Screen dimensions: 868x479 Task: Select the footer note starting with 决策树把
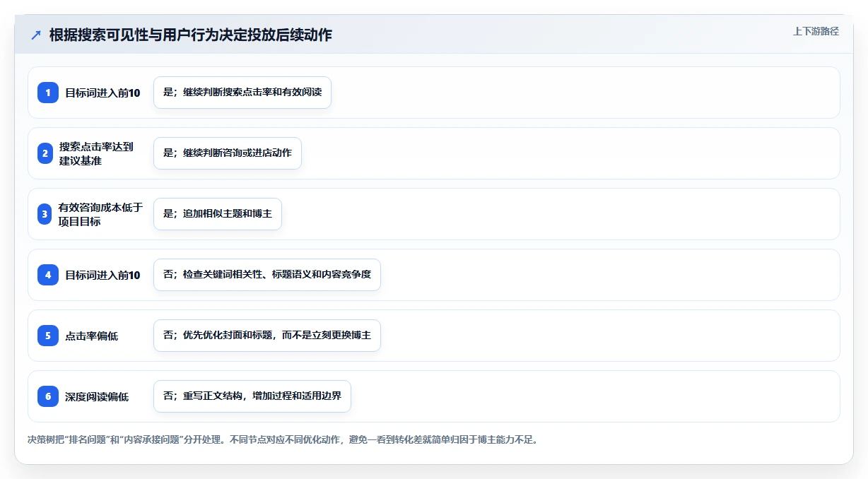coord(283,439)
